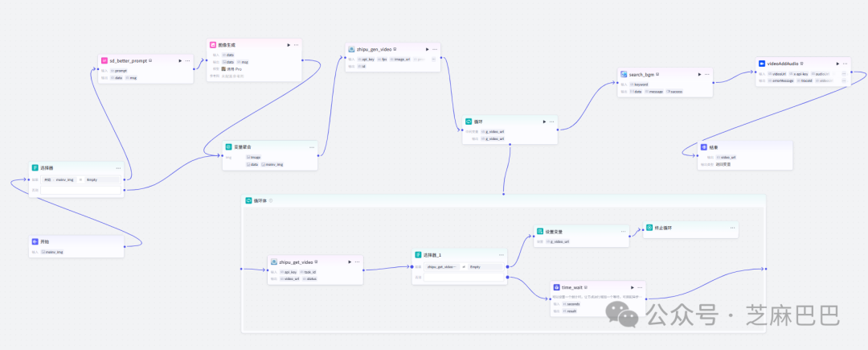Click the sd_better_prompt node icon
Screen dimensions: 868x350
(104, 60)
